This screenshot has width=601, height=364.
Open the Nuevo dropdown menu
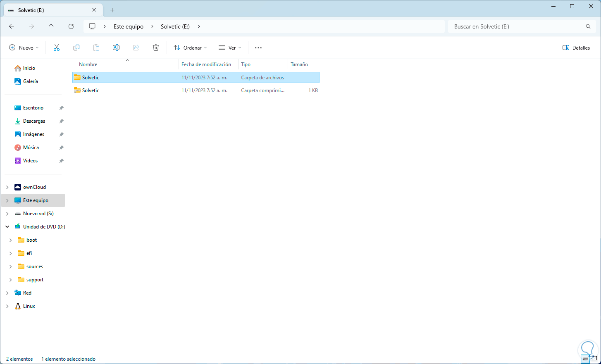(x=24, y=48)
